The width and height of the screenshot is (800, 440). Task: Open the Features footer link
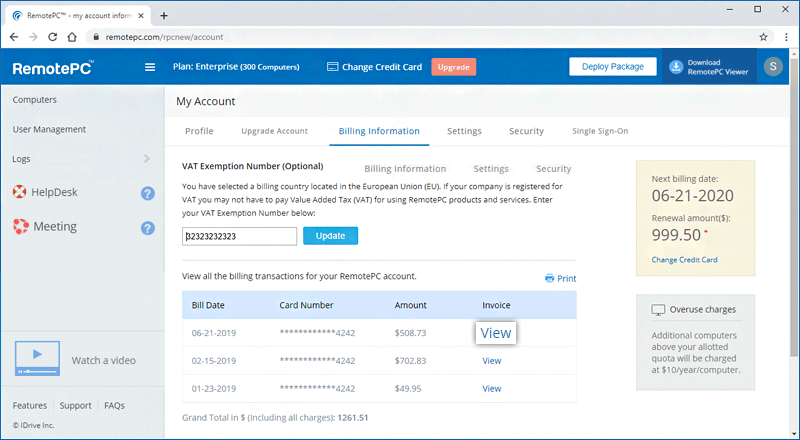point(30,405)
